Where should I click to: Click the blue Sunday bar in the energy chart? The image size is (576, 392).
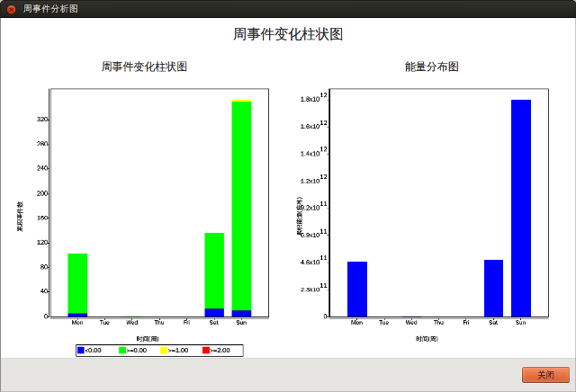click(521, 208)
